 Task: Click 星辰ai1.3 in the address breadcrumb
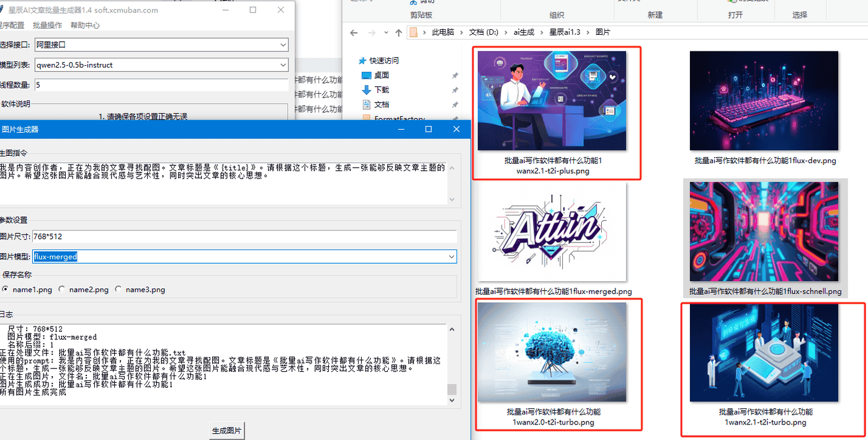point(564,32)
